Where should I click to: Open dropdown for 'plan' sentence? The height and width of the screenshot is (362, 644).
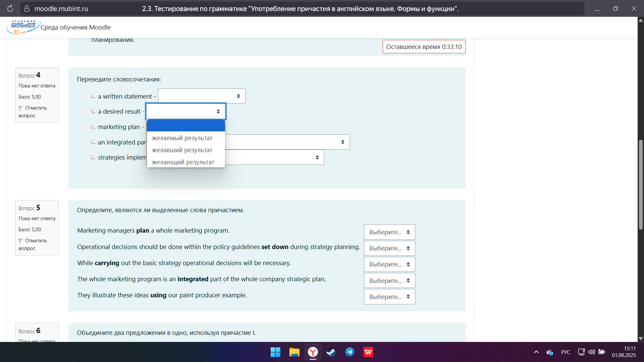[389, 232]
